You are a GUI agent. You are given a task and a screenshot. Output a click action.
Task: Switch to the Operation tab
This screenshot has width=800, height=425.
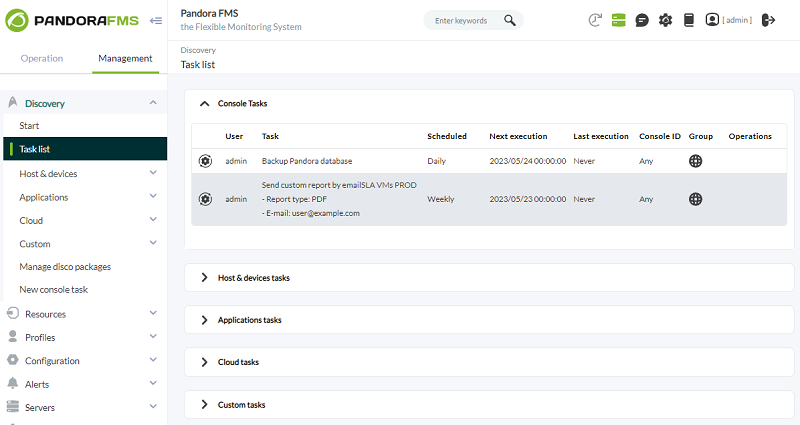click(x=42, y=58)
